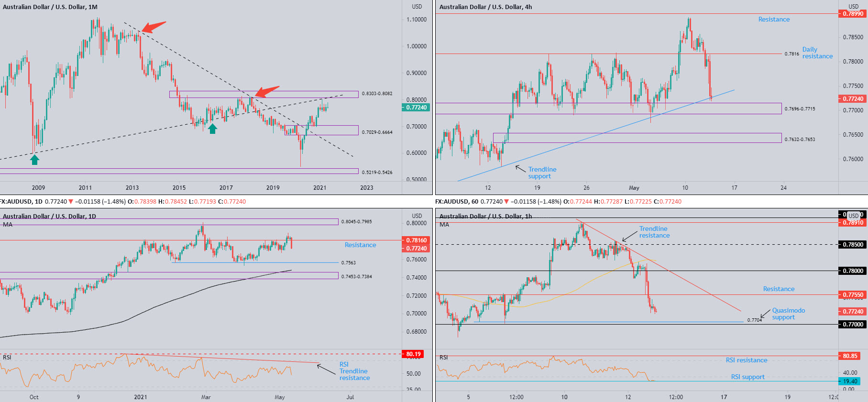Click the Daily resistance annotation on the 4h chart

coord(817,53)
